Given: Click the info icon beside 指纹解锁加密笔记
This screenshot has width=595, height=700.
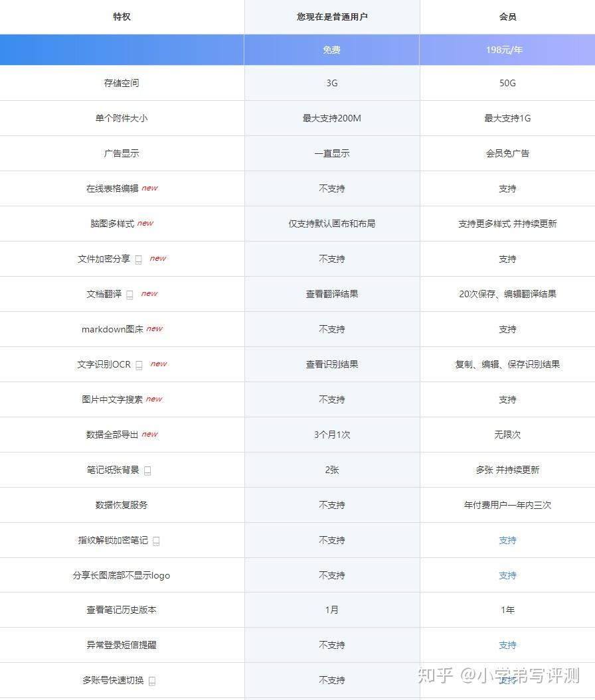Looking at the screenshot, I should 155,540.
